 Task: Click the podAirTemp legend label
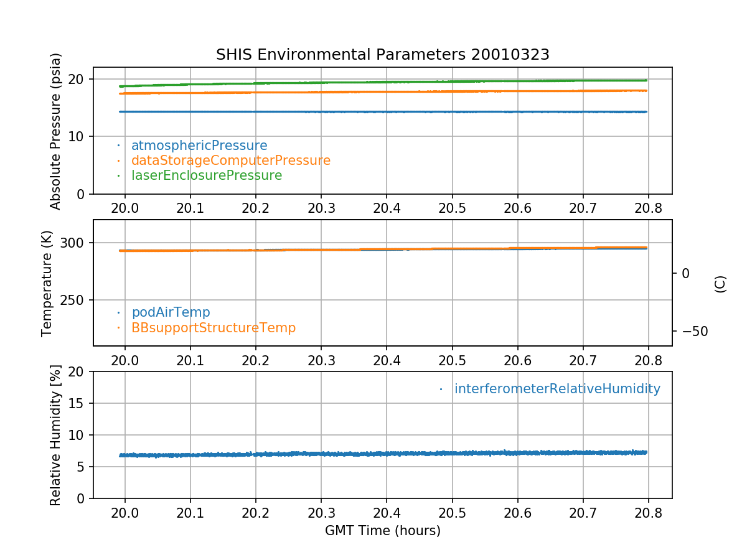point(171,312)
